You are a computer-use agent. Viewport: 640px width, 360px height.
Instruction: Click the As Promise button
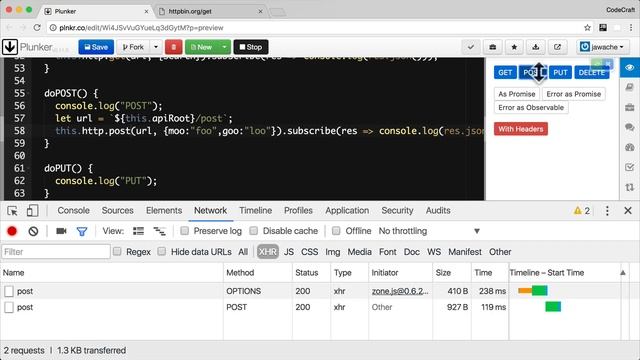[x=517, y=94]
